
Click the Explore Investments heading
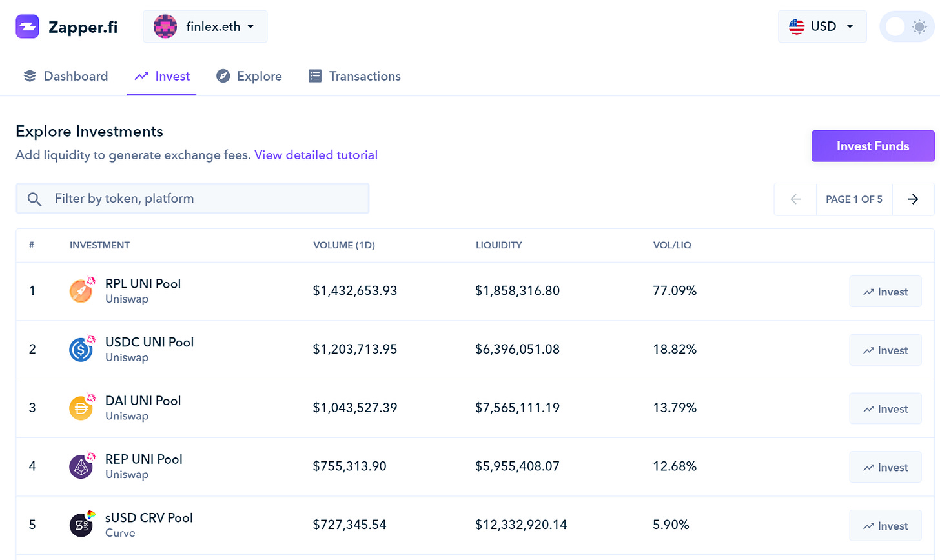point(89,132)
